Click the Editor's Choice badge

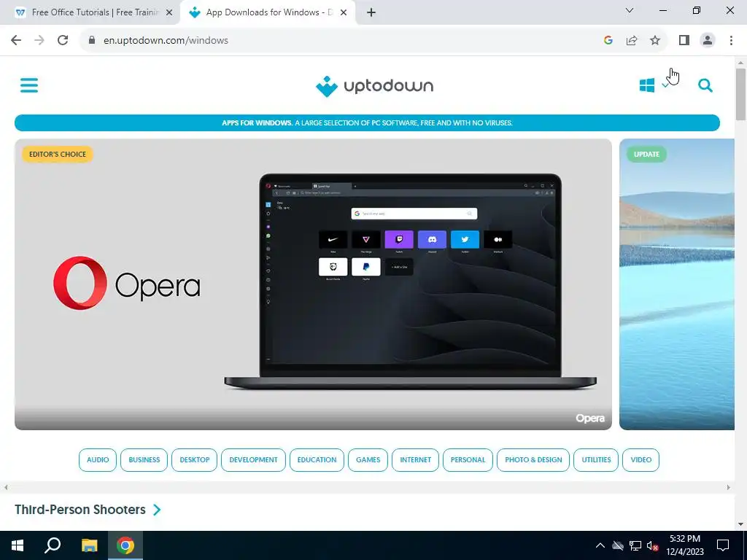click(58, 155)
